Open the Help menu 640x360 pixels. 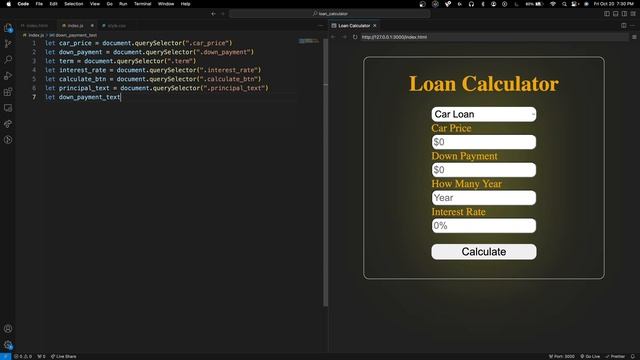point(185,4)
